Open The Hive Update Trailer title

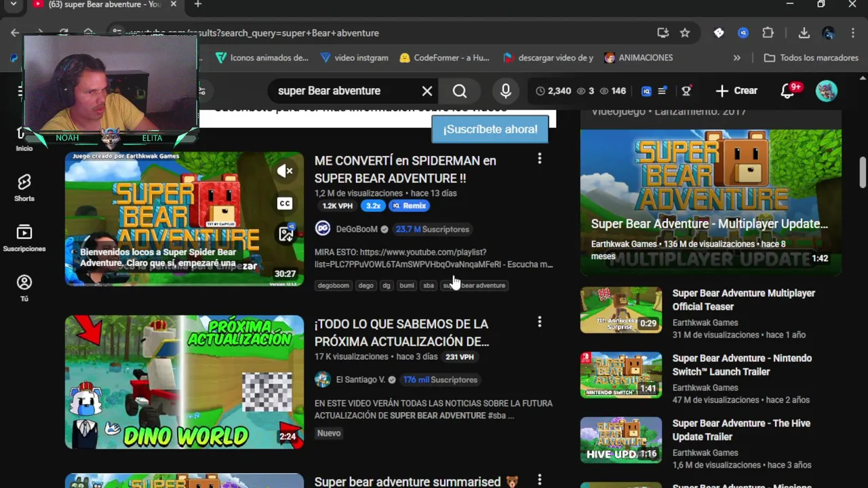tap(741, 430)
